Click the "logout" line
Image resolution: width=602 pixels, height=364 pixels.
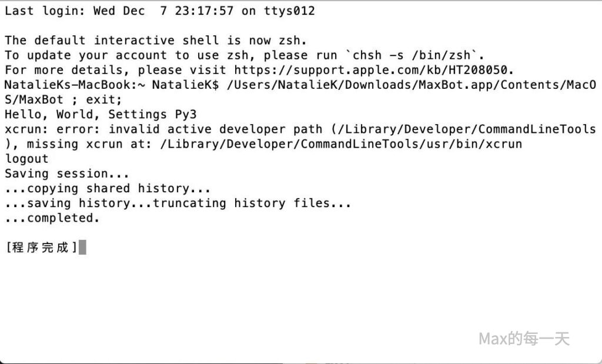pos(26,159)
